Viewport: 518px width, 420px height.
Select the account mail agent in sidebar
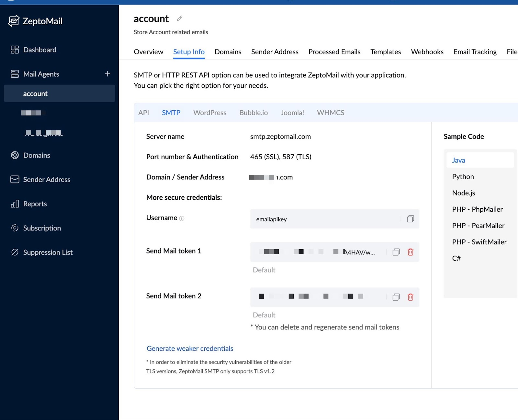[x=35, y=94]
